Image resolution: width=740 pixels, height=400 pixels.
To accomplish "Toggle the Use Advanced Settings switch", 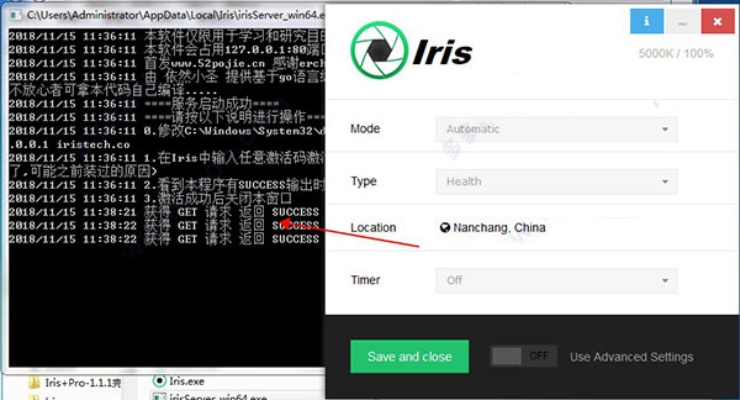I will click(x=523, y=356).
